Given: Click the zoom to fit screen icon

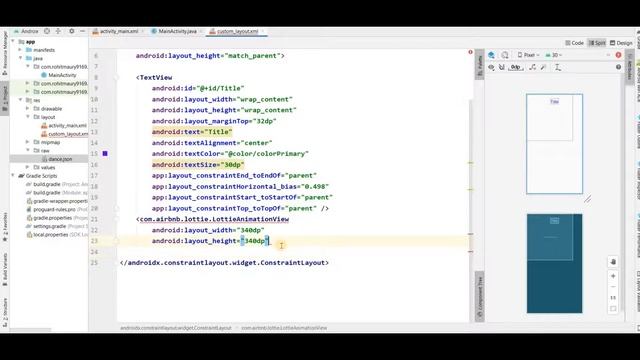Looking at the screenshot, I should 613,309.
